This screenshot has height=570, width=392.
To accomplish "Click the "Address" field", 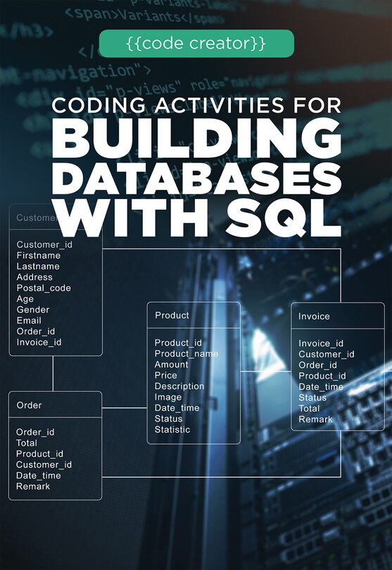I will tap(34, 277).
